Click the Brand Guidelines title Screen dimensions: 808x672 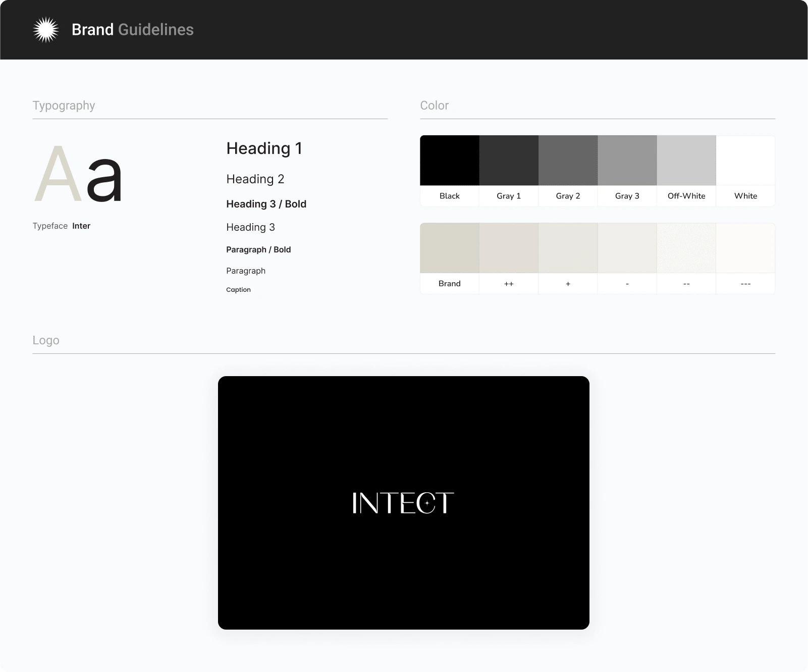133,30
